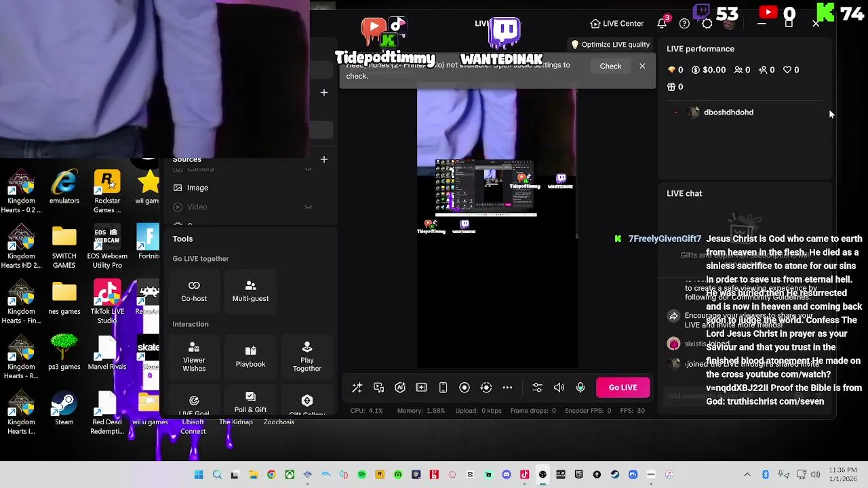Expand the Video source chevron
Screen dimensions: 868x488
click(x=308, y=207)
